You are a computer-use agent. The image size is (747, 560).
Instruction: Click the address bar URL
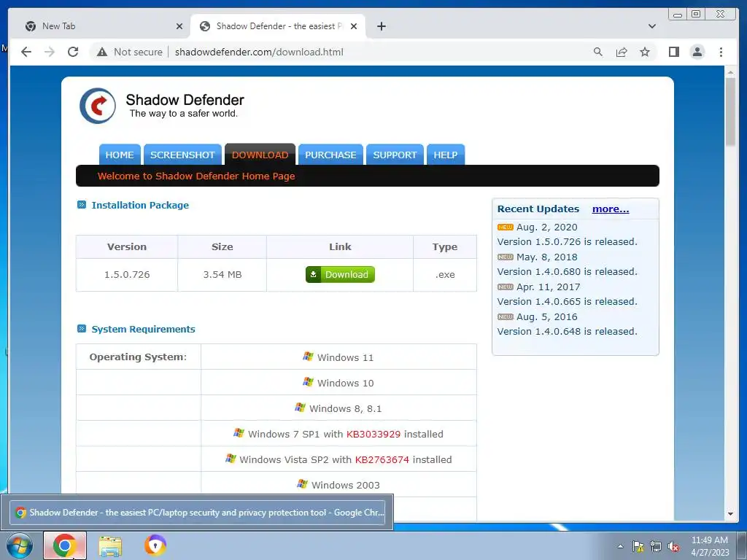click(259, 52)
